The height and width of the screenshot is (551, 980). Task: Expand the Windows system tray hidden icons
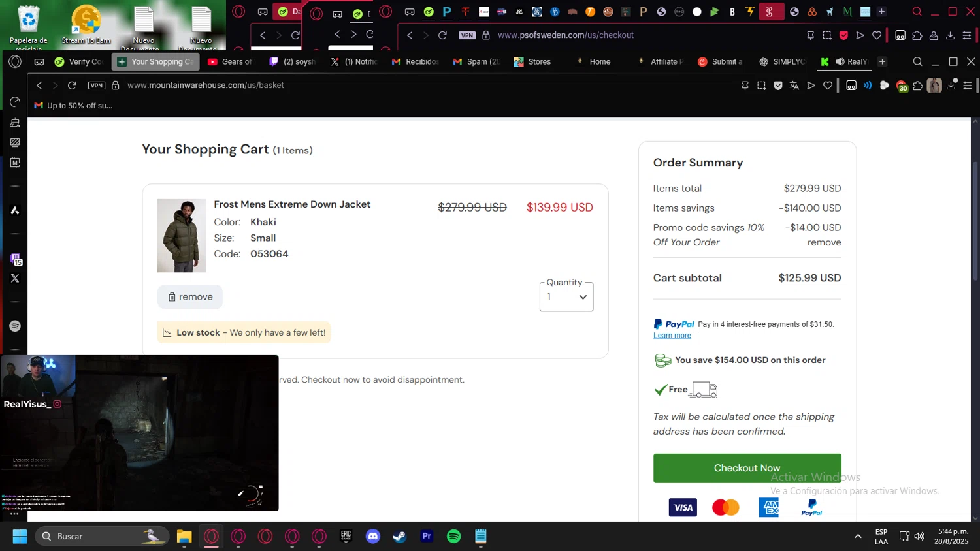tap(857, 537)
